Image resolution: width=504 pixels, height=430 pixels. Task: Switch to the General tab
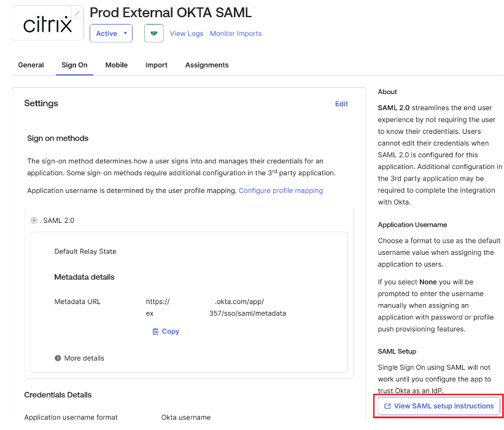click(31, 65)
